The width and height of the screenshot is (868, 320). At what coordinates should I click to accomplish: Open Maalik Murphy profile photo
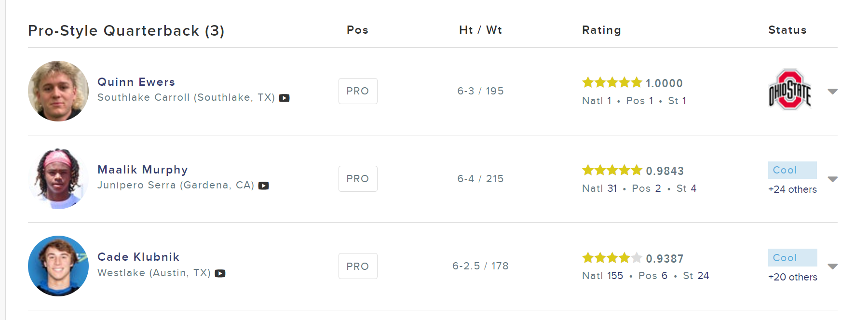58,179
